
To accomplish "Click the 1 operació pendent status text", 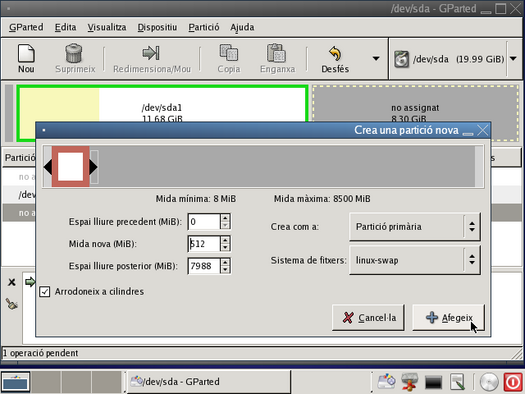I will click(40, 353).
